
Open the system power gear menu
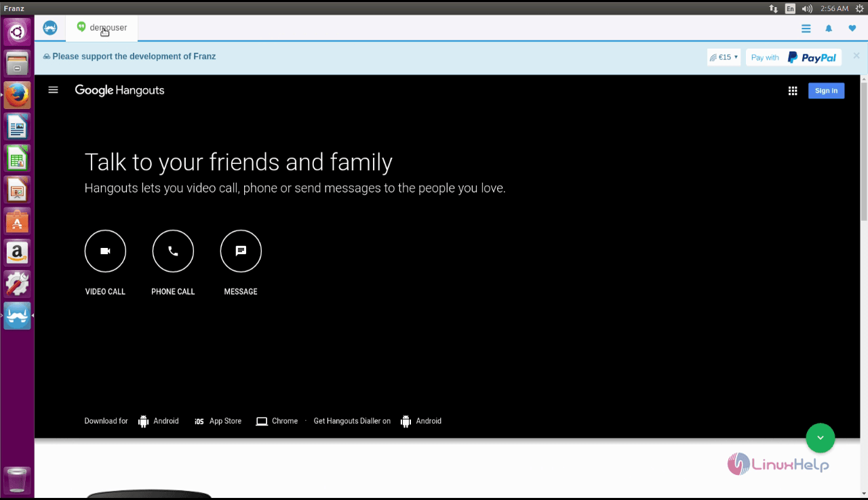[x=860, y=9]
